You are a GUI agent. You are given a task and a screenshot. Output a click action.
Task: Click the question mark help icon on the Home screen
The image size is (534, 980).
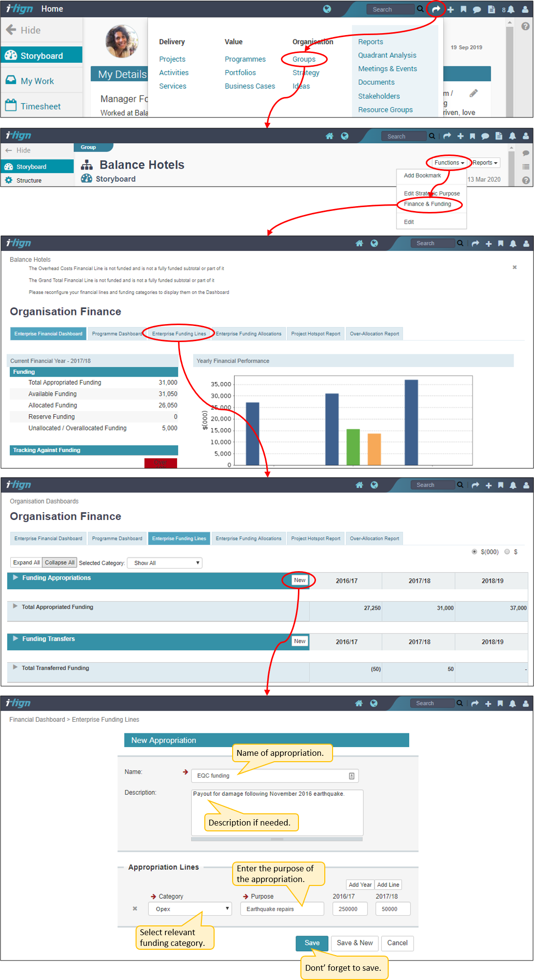click(525, 26)
